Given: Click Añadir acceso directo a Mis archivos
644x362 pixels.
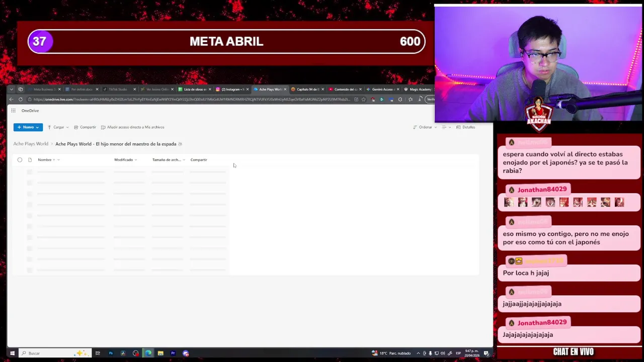Looking at the screenshot, I should (x=133, y=127).
